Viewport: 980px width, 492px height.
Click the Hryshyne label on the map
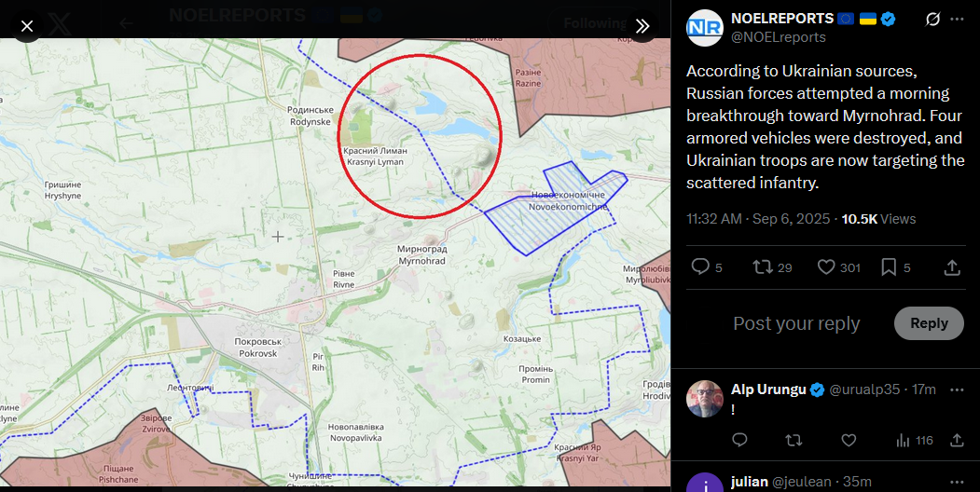coord(62,190)
